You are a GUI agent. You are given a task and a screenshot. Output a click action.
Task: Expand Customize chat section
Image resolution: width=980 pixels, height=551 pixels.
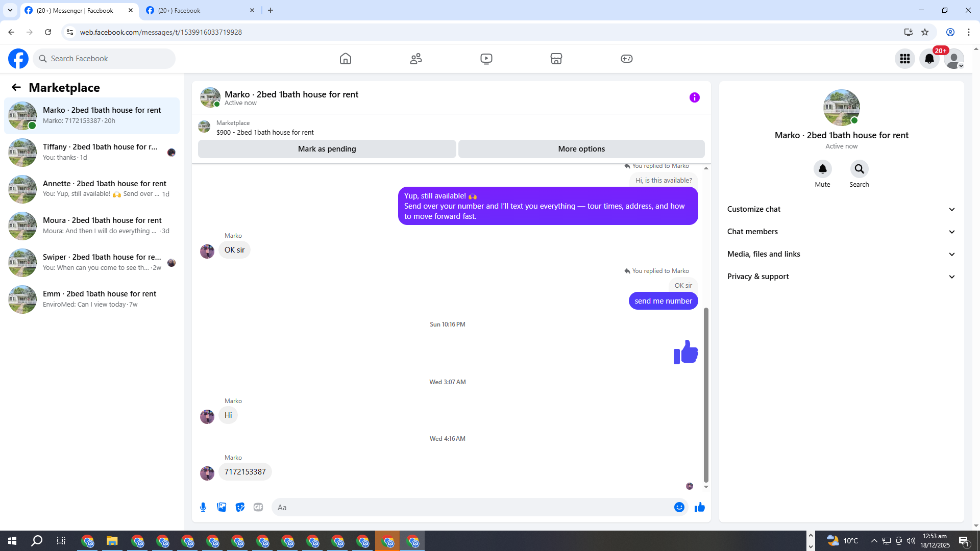coord(841,209)
